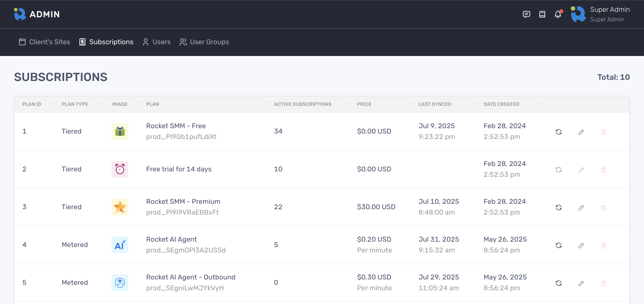Delete the Rocket AI Agent plan
The width and height of the screenshot is (644, 304).
pos(603,245)
